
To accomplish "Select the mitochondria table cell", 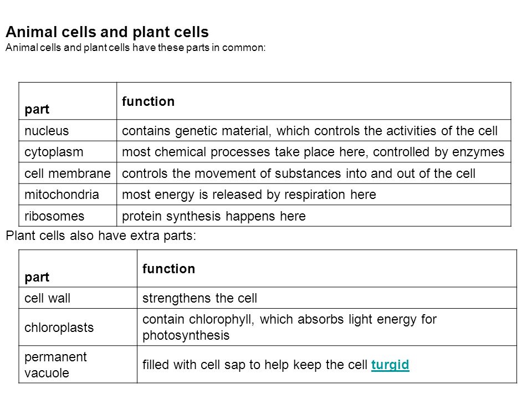I will (68, 195).
